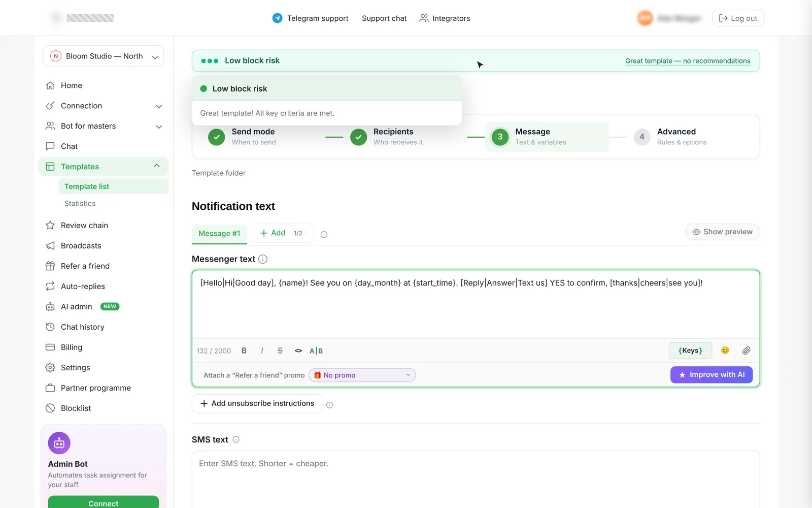Open Integrators page

[x=445, y=18]
